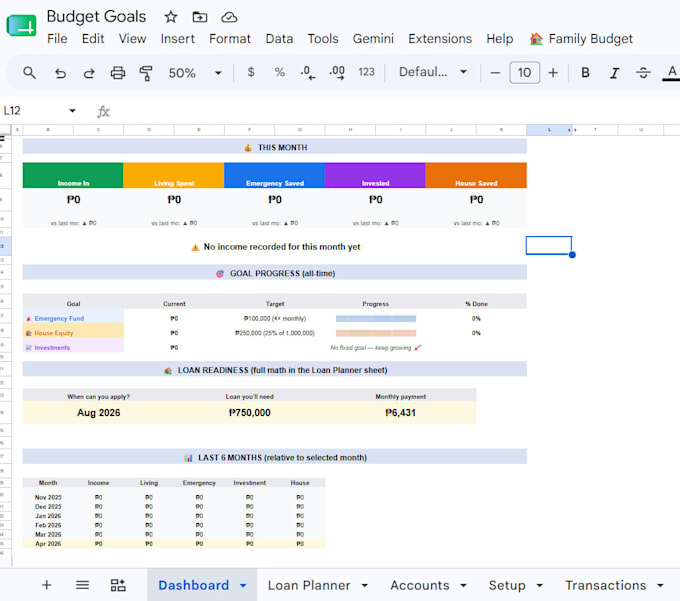Viewport: 680px width, 601px height.
Task: Select column L header
Action: point(549,130)
